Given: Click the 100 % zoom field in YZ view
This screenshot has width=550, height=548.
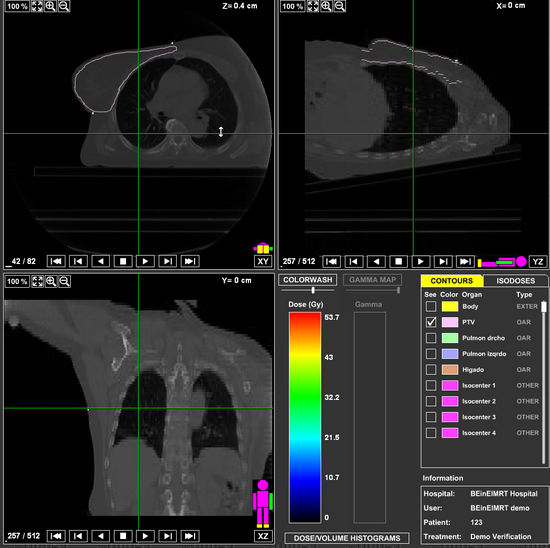Looking at the screenshot, I should pos(293,6).
